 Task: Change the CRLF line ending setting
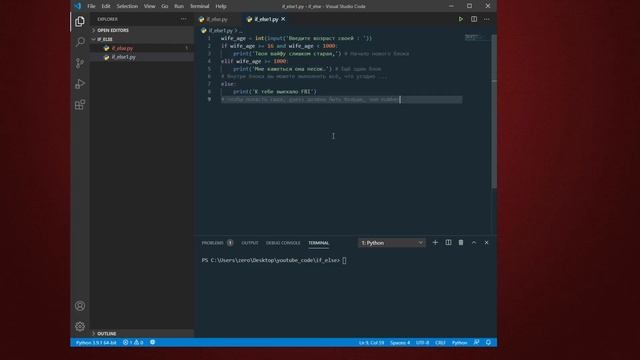click(x=440, y=342)
